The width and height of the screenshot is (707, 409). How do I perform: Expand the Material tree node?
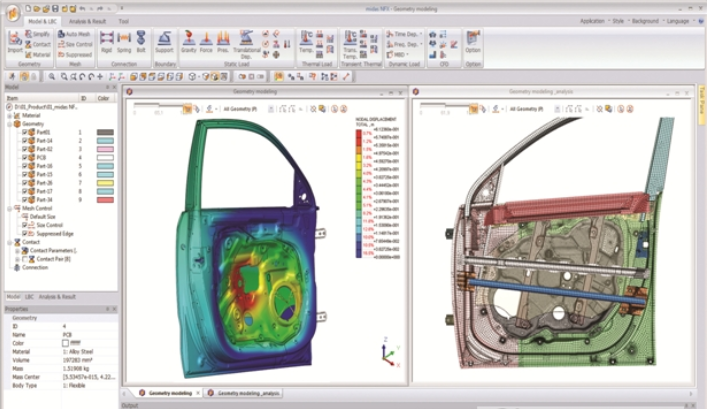10,115
